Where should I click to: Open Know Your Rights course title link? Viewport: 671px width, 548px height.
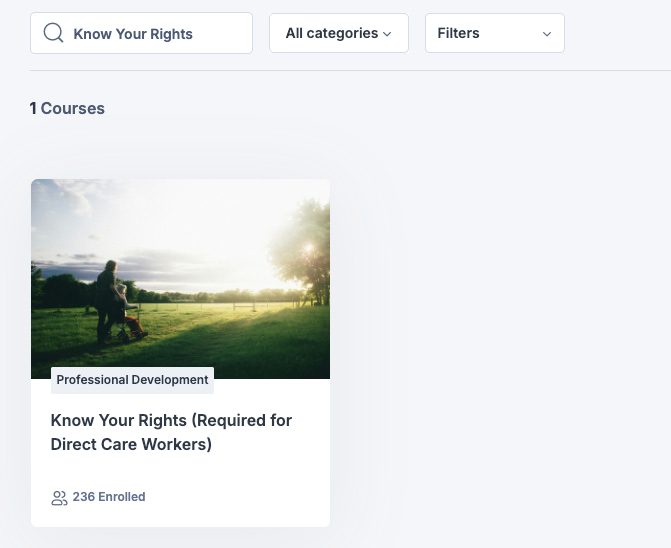point(171,432)
